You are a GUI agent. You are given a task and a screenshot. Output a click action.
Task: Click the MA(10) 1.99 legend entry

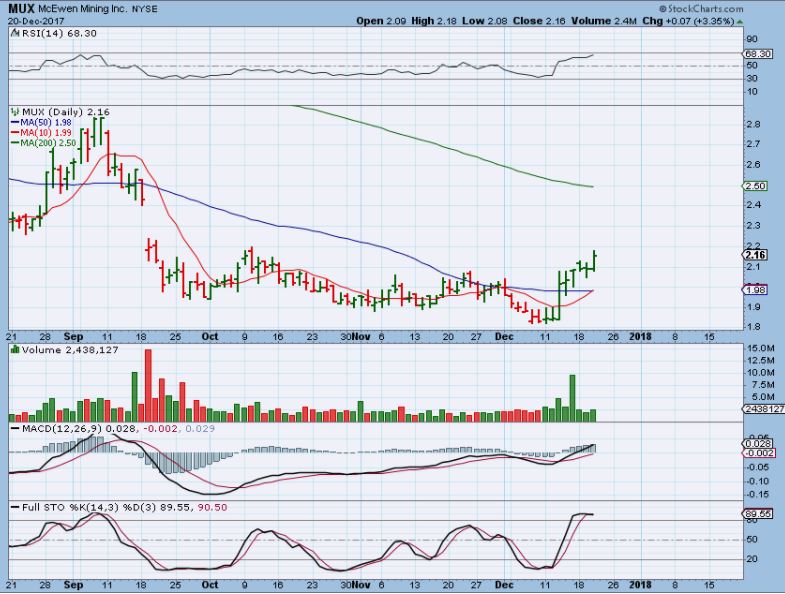(x=42, y=133)
